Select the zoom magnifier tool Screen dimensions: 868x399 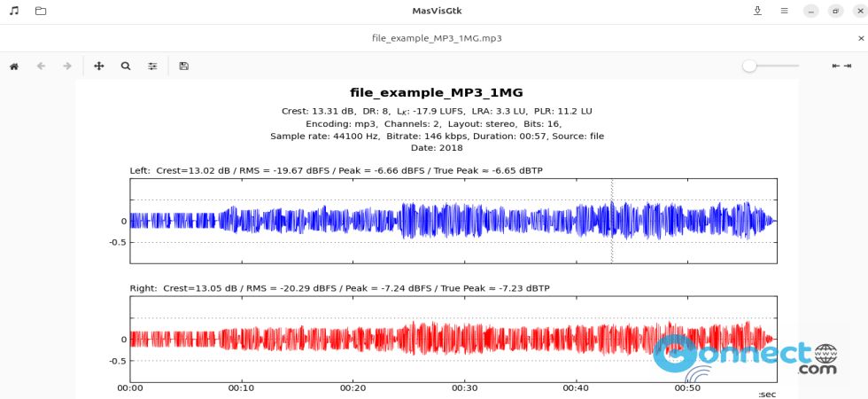coord(126,66)
